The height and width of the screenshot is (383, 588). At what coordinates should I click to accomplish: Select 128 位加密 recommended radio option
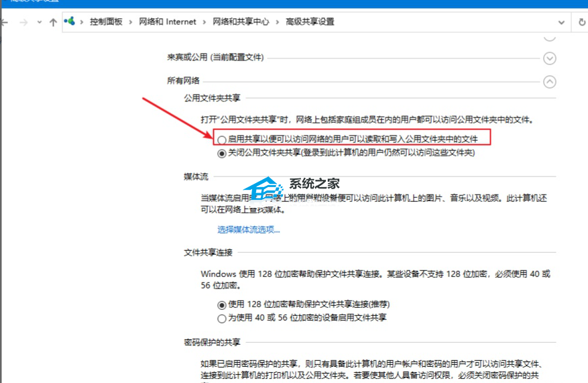[x=222, y=305]
